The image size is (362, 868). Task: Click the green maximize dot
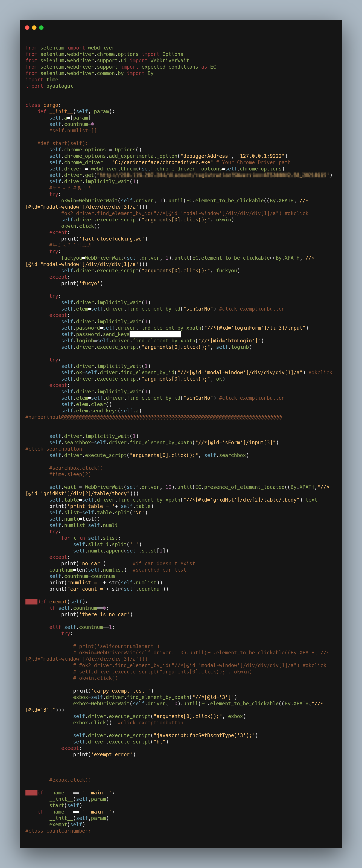(41, 28)
